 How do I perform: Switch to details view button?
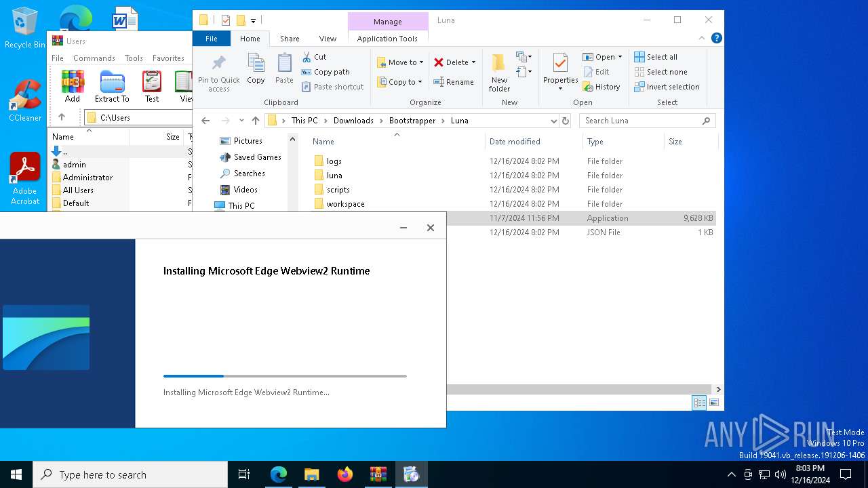699,403
